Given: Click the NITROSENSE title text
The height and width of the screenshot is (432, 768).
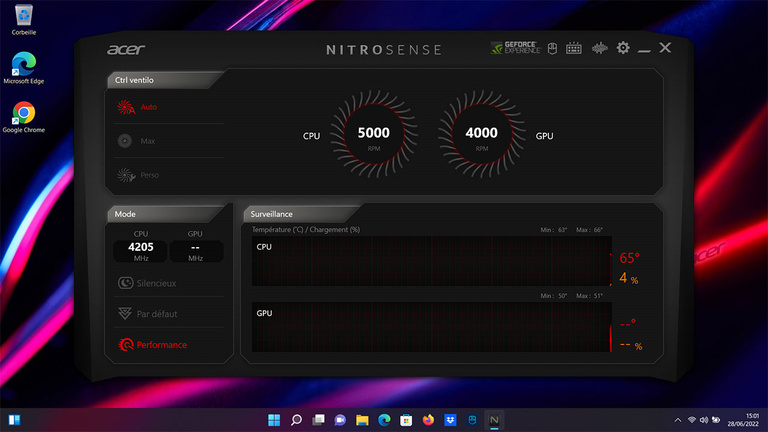Looking at the screenshot, I should coord(384,49).
